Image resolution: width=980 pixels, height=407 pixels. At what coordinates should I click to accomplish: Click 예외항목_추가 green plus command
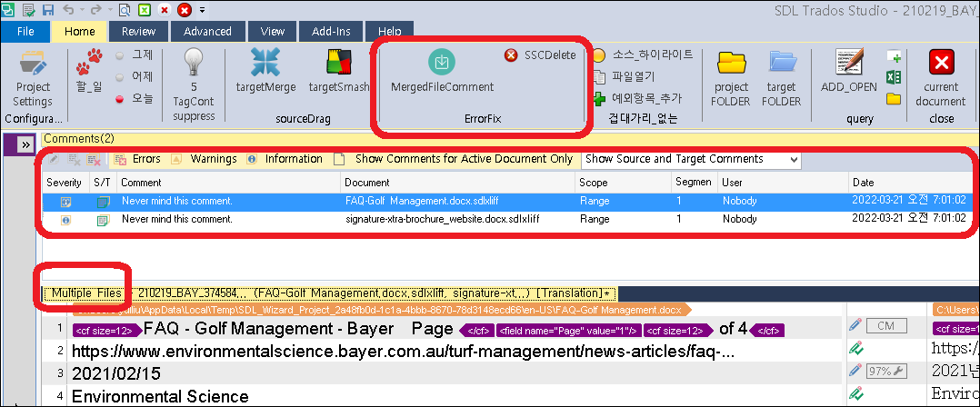point(637,99)
